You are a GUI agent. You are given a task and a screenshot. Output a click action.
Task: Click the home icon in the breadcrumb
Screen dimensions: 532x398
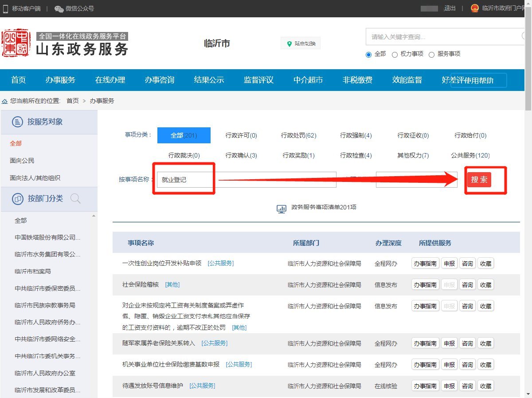(x=4, y=101)
